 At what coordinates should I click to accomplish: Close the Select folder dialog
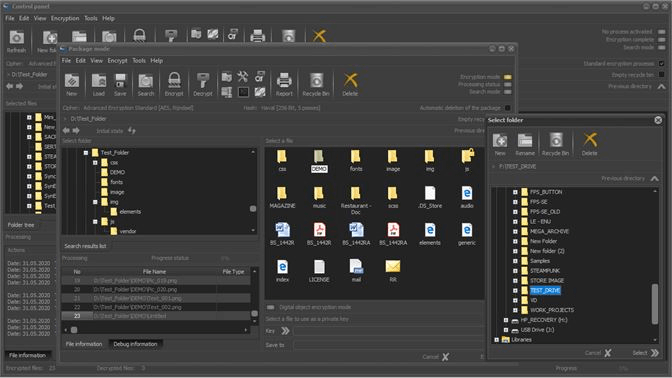coord(658,120)
